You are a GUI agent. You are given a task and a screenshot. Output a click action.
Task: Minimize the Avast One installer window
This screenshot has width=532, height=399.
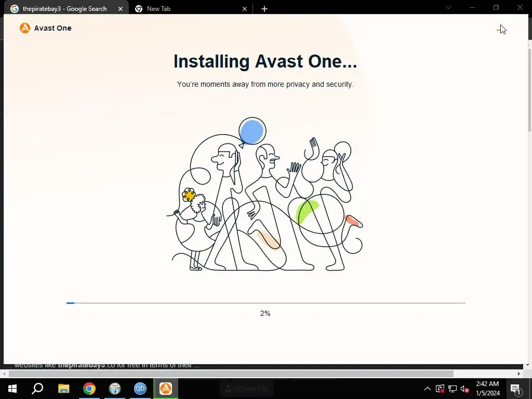pos(499,30)
